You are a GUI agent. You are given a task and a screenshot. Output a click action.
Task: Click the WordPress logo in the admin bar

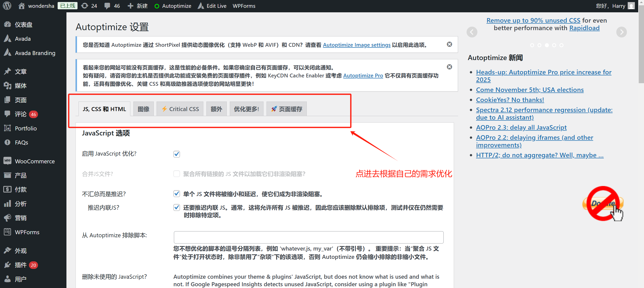[x=7, y=6]
